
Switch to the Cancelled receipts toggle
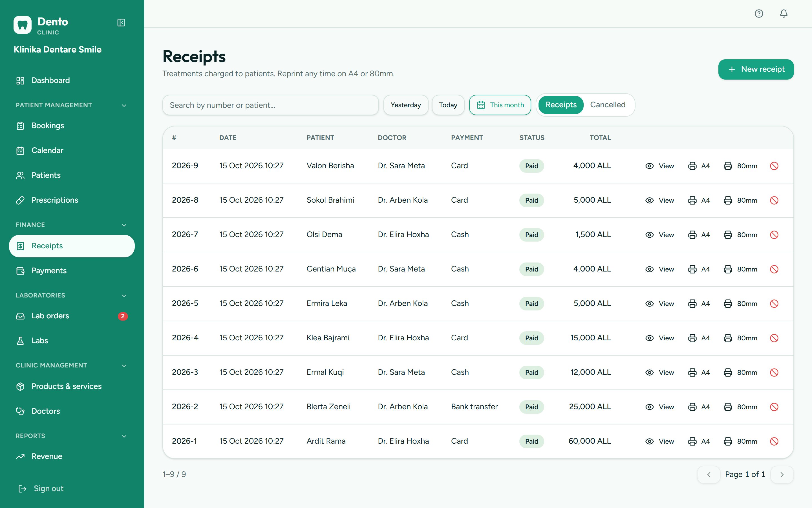coord(608,105)
